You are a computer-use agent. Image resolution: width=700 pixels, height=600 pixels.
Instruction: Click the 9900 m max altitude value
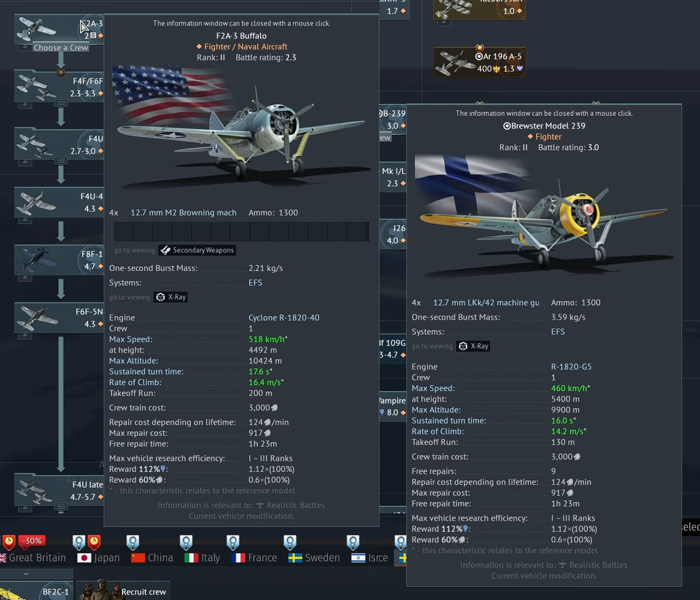[565, 410]
